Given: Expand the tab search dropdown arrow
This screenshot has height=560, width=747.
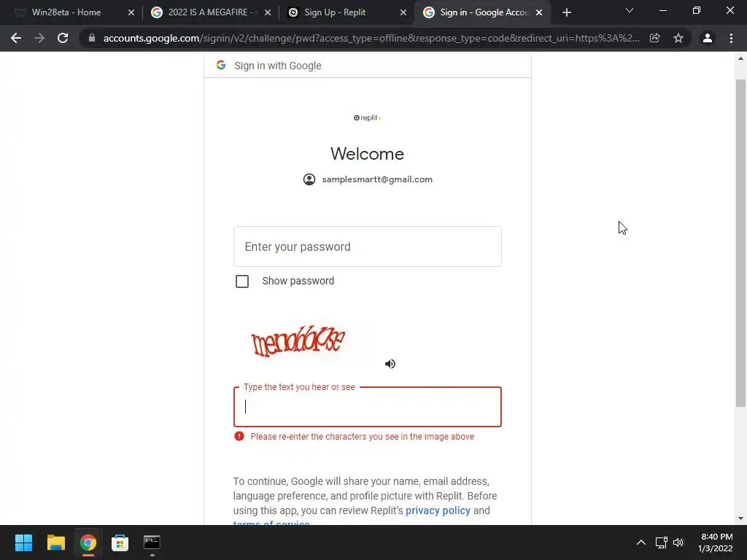Looking at the screenshot, I should (630, 10).
